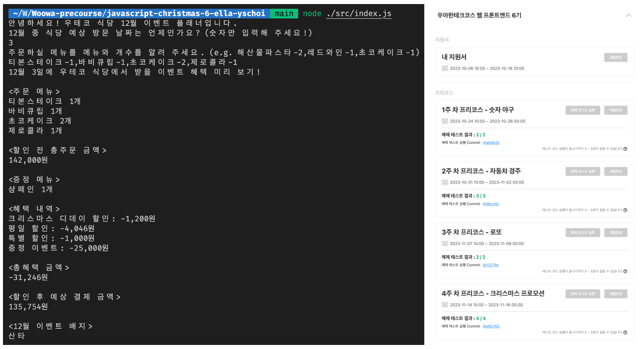Click test result 2 / 2 in 숫자 야구 card
Image resolution: width=644 pixels, height=349 pixels.
(480, 135)
